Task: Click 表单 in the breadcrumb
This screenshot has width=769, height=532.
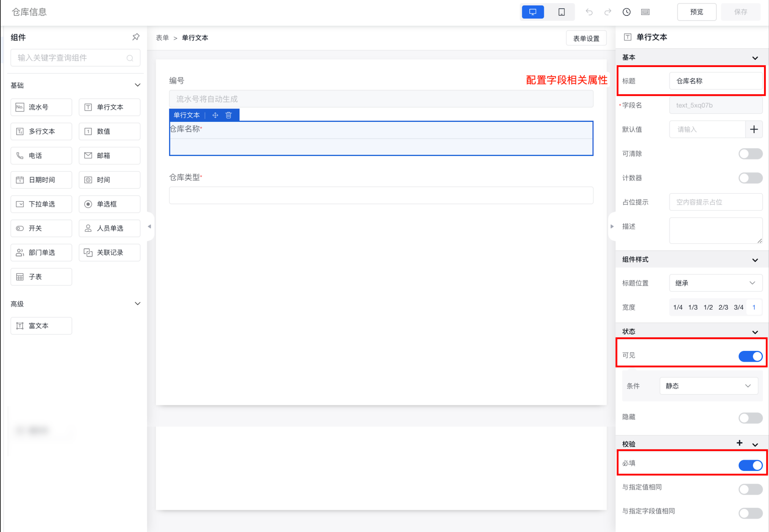Action: click(162, 38)
